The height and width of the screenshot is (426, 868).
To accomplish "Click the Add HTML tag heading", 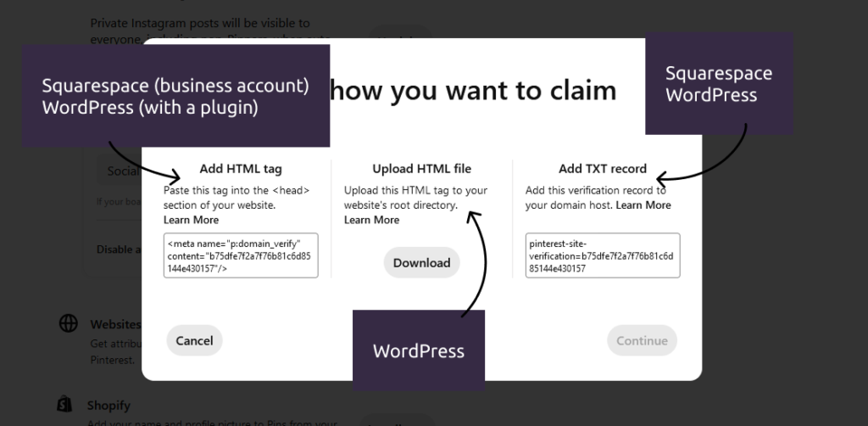I will pos(241,169).
